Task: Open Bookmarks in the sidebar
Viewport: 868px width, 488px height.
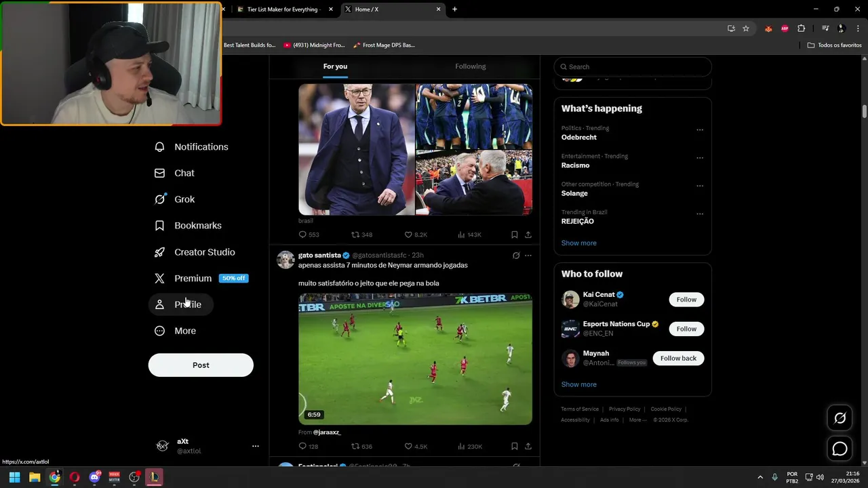Action: 188,226
